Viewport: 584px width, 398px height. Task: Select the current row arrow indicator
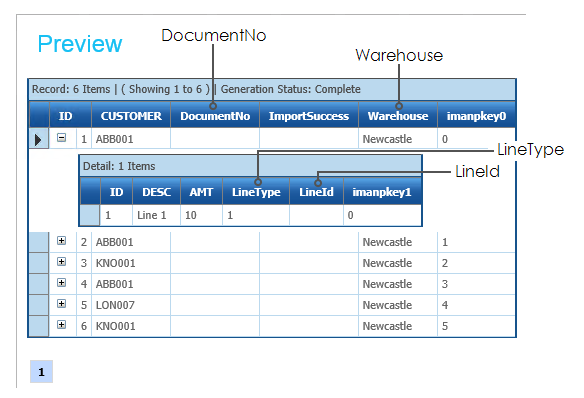click(38, 140)
